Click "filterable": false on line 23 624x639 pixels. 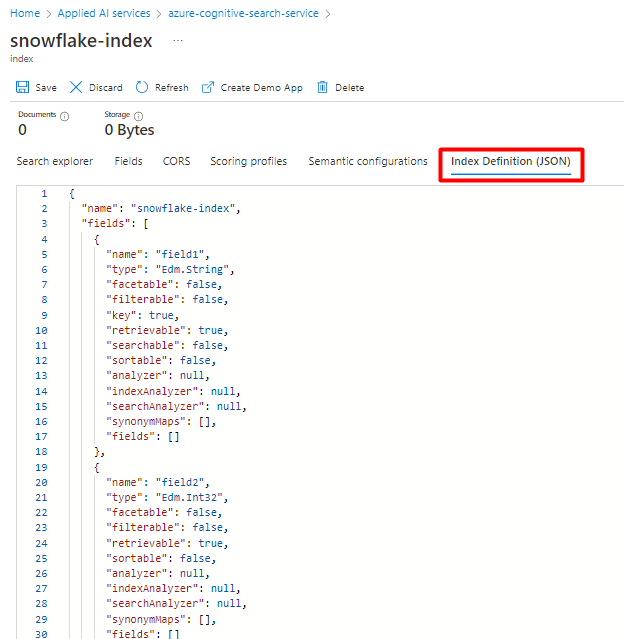tap(167, 527)
